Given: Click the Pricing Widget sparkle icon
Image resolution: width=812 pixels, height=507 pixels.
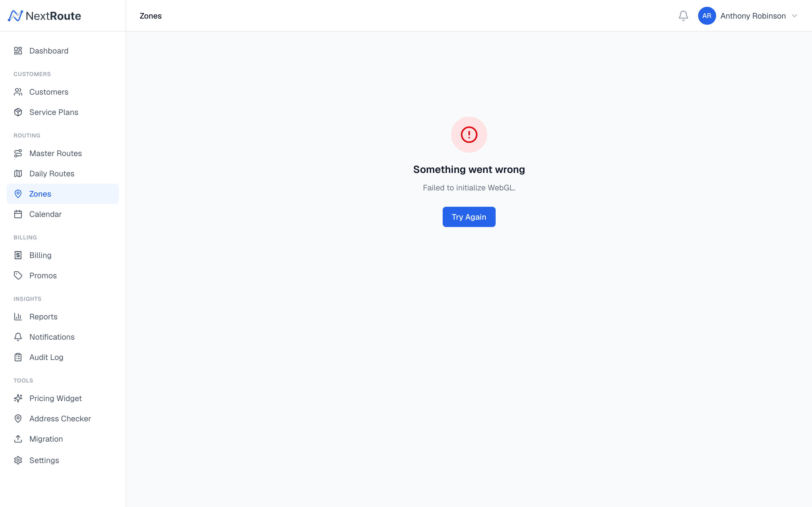Looking at the screenshot, I should point(18,398).
